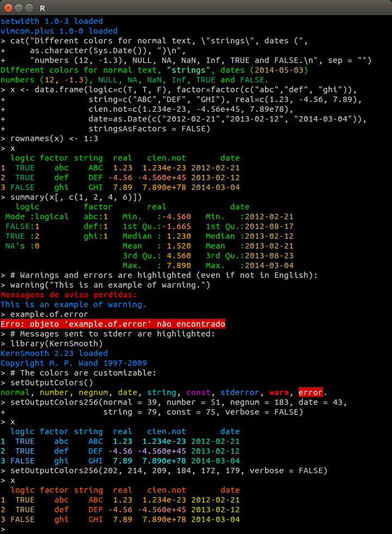The height and width of the screenshot is (534, 392).
Task: Click the "example.of.error" command line
Action: coord(49,314)
